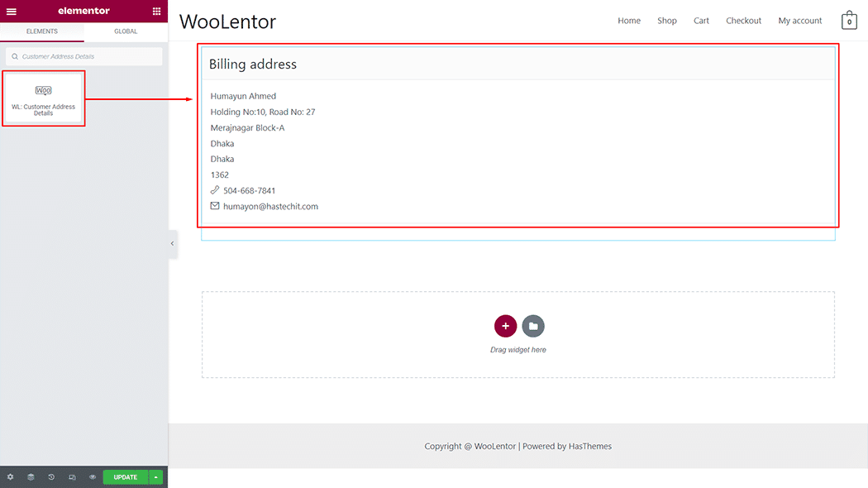
Task: Open page settings gear icon
Action: 10,477
